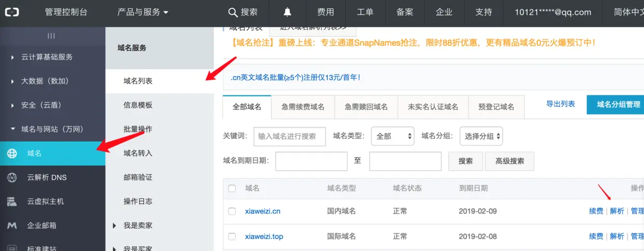Click the expiry start date field
644x251 pixels.
point(311,161)
